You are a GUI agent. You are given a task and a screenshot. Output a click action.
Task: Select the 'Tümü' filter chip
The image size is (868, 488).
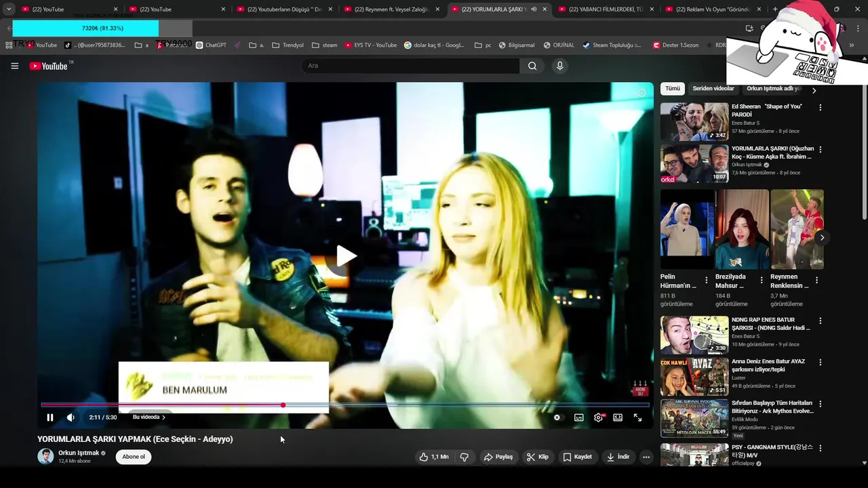673,89
